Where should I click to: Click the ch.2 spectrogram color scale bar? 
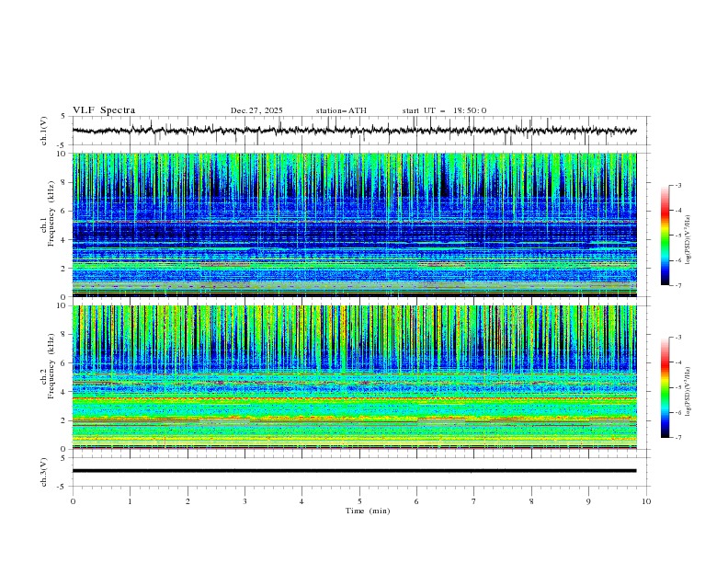coord(665,387)
